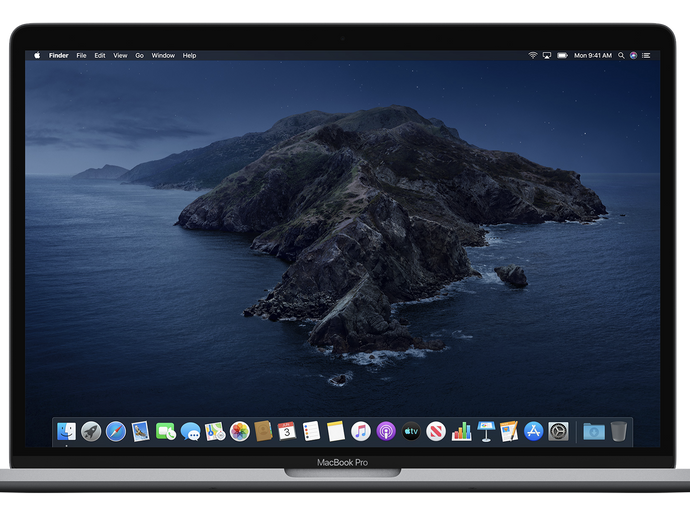Start FaceTime from the Dock

(165, 431)
